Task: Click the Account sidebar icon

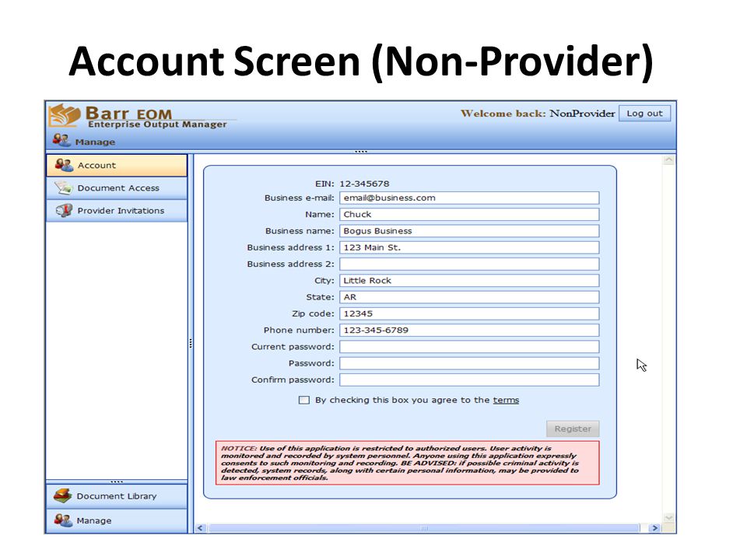Action: pos(64,165)
